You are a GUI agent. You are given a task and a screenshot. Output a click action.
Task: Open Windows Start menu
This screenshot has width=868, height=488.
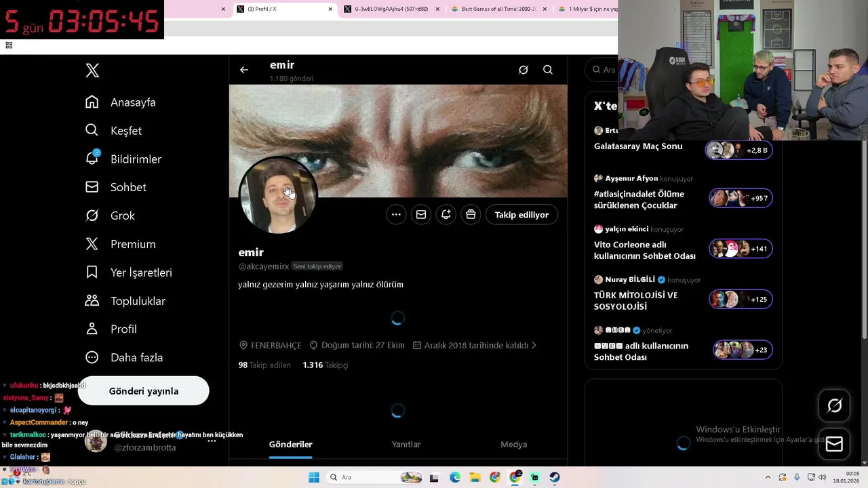(314, 477)
